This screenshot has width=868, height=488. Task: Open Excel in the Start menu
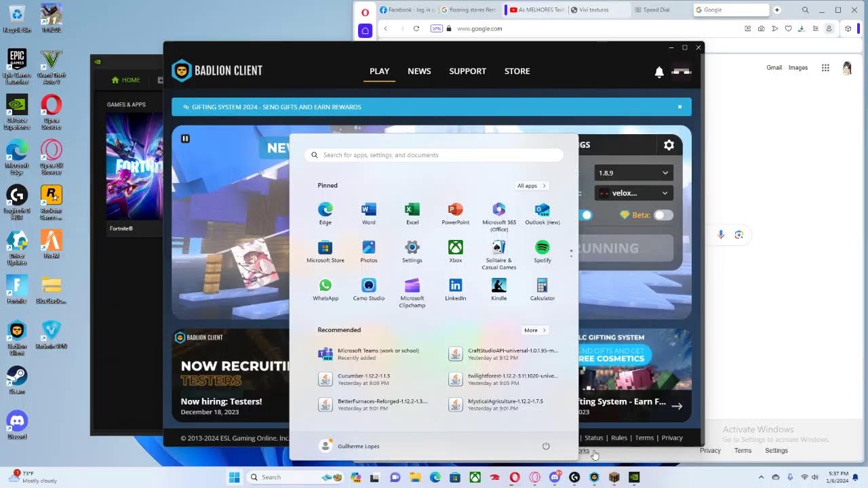pos(412,213)
